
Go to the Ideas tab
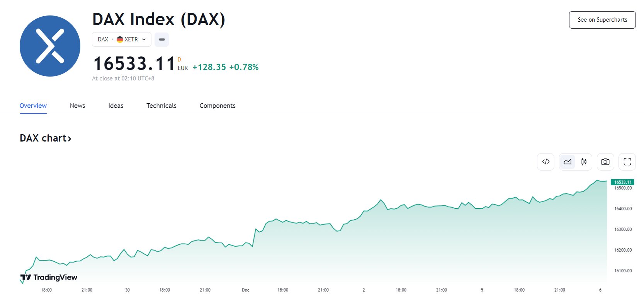tap(116, 106)
